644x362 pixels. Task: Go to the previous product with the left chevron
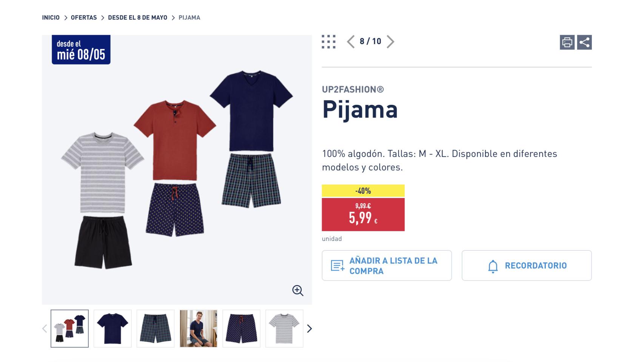[x=350, y=42]
